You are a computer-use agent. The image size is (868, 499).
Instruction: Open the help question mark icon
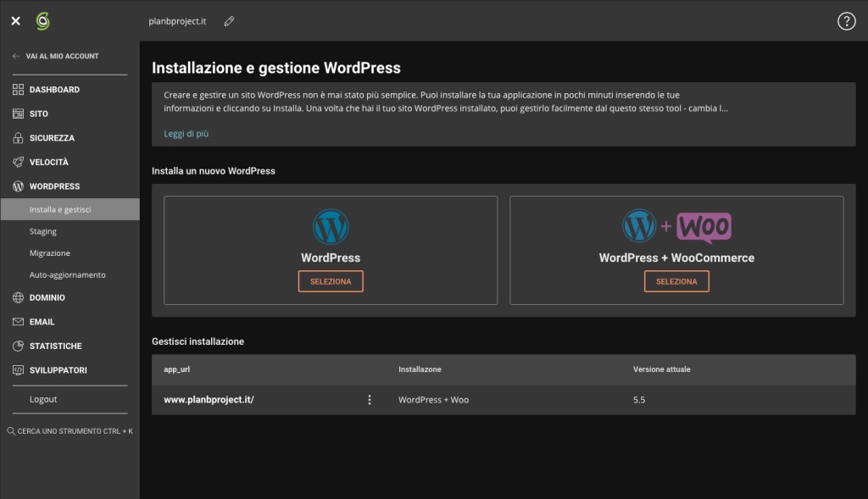(x=847, y=21)
